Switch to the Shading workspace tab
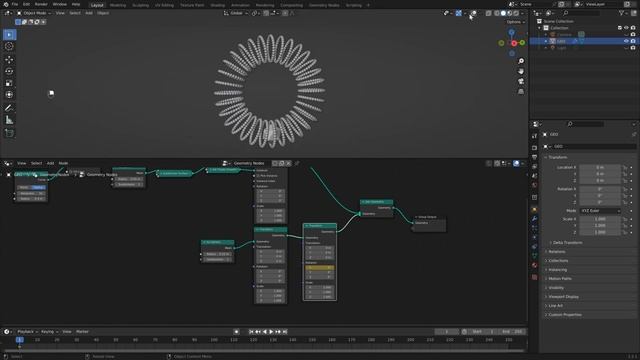 click(218, 5)
